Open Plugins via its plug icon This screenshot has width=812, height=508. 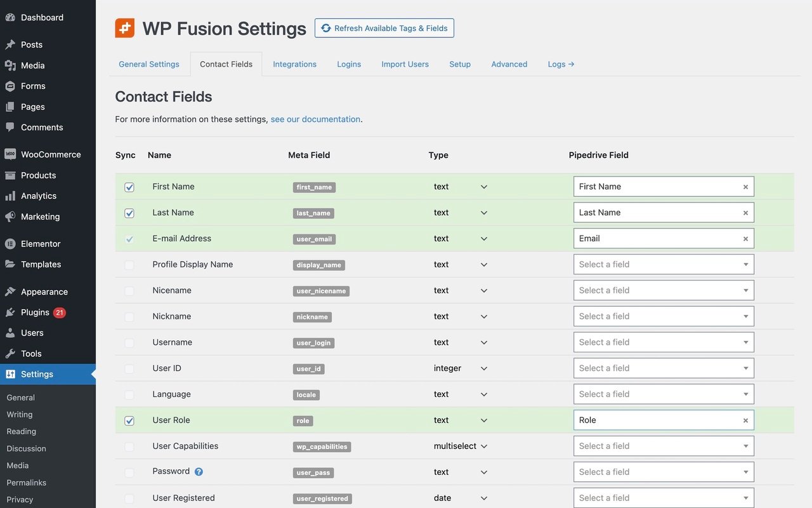click(10, 312)
